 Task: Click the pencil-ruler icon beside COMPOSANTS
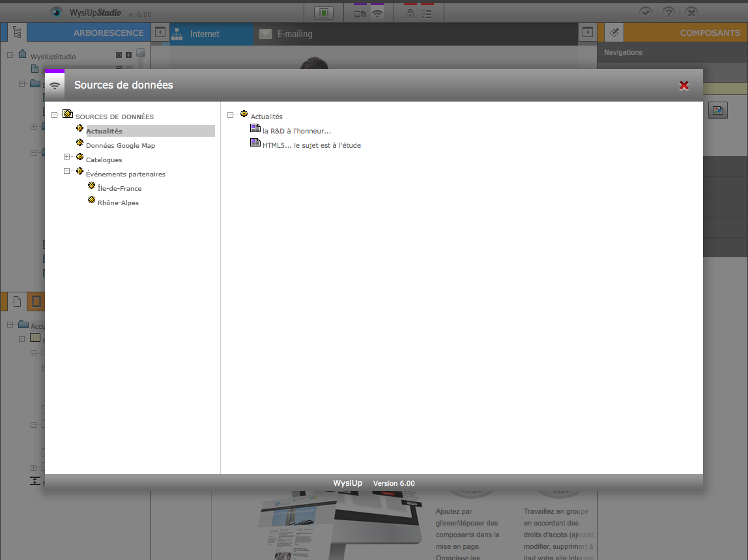pos(614,33)
